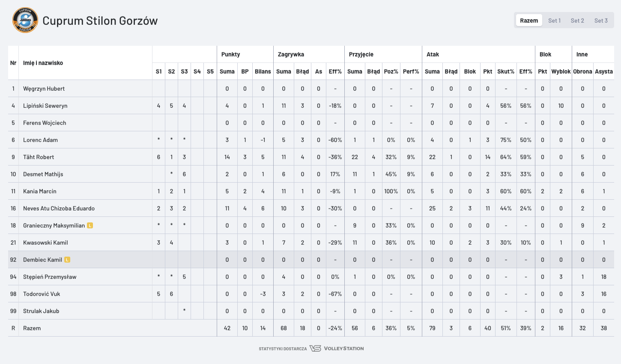Select the Lipiński Seweryn row
621x364 pixels.
point(311,106)
